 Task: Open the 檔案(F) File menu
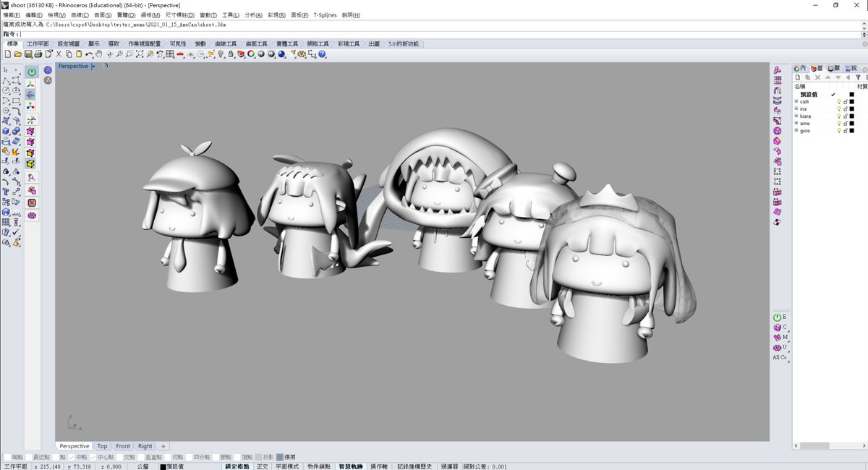pyautogui.click(x=12, y=14)
